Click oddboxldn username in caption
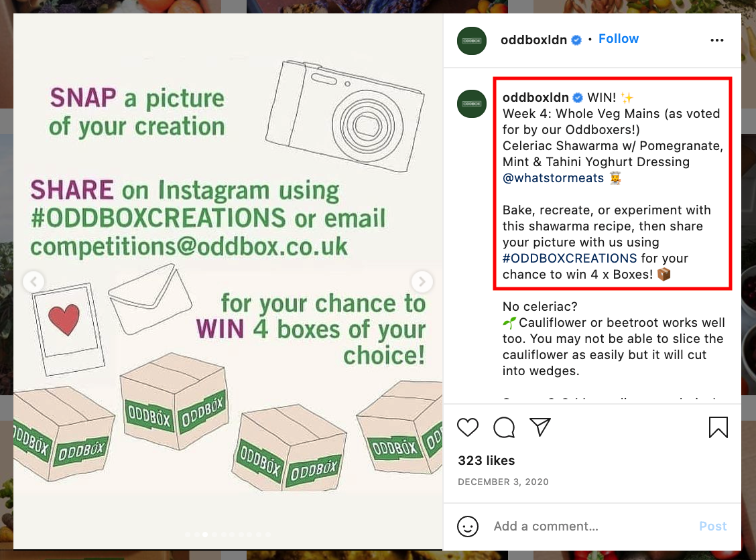The height and width of the screenshot is (560, 756). 535,97
